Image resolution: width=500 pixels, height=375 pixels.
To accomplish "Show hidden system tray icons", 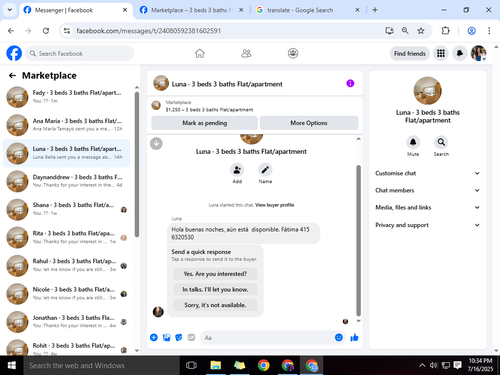I will tap(422, 365).
